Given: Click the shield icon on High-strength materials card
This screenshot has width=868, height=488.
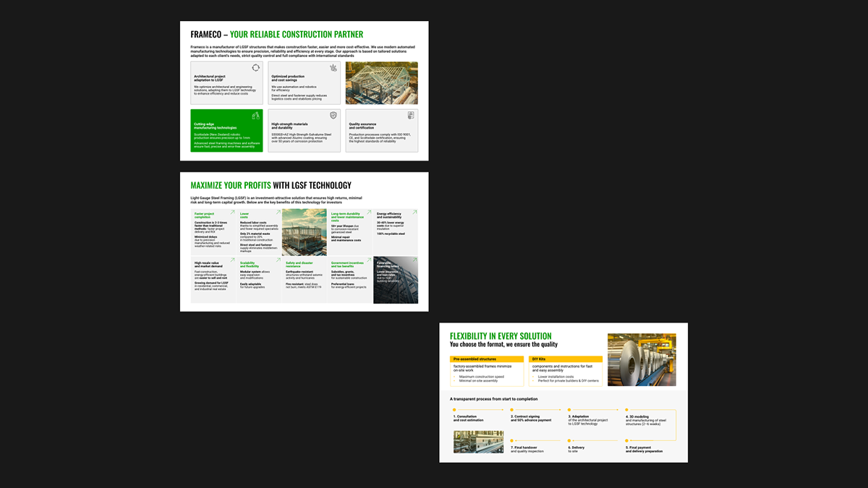Looking at the screenshot, I should pos(333,116).
